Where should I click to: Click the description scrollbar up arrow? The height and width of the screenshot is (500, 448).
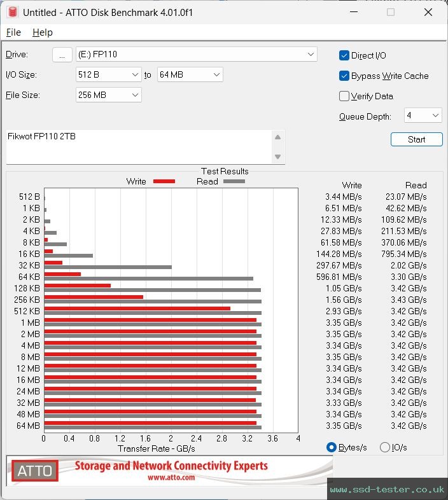pos(277,137)
